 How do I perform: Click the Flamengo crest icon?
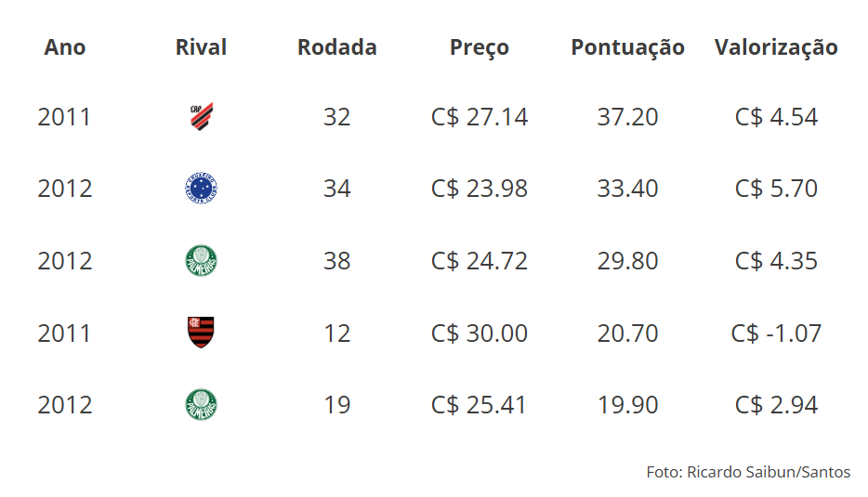(x=201, y=332)
